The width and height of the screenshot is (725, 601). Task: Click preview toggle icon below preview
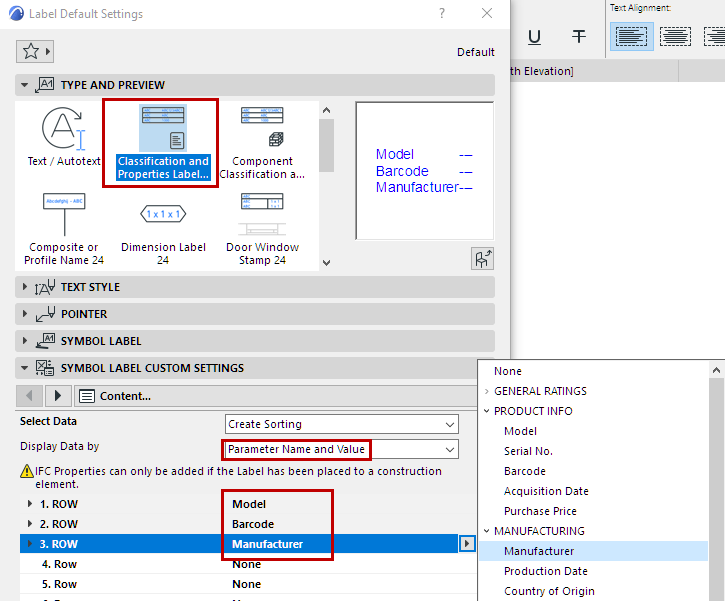click(x=482, y=258)
